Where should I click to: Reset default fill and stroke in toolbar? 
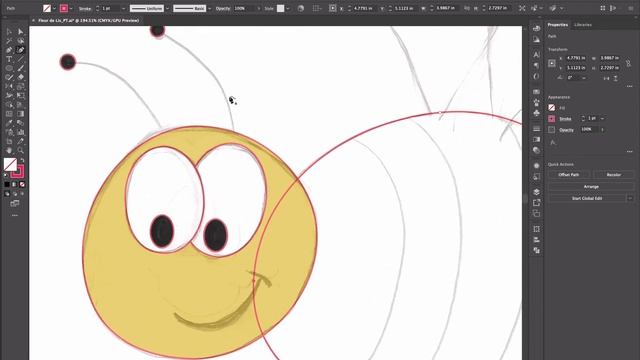click(6, 175)
